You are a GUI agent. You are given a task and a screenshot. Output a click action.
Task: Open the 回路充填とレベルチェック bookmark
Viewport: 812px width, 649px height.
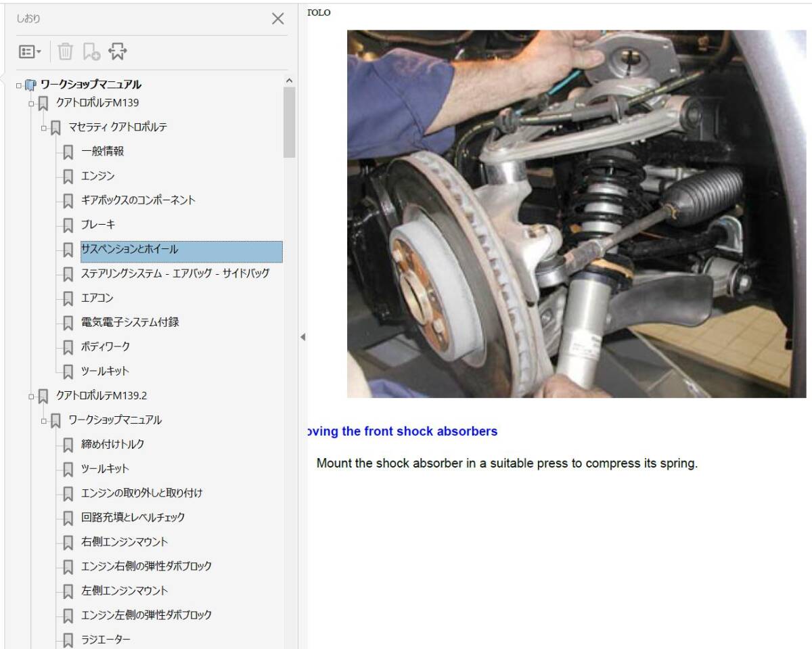tap(133, 517)
